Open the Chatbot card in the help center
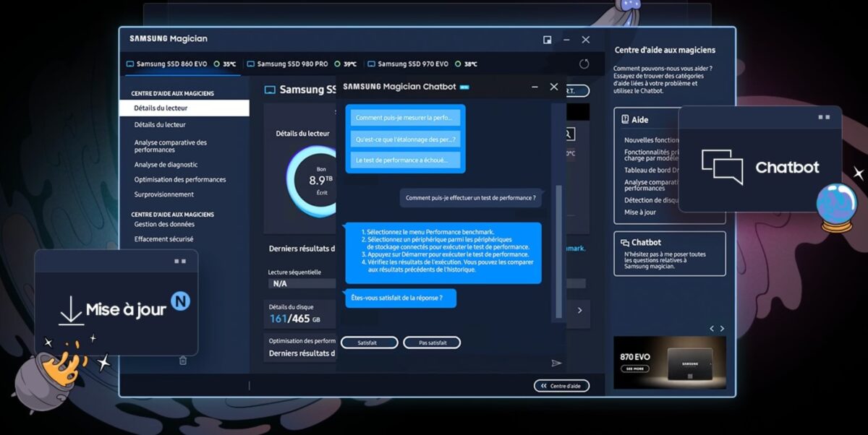The height and width of the screenshot is (435, 868). (x=669, y=253)
